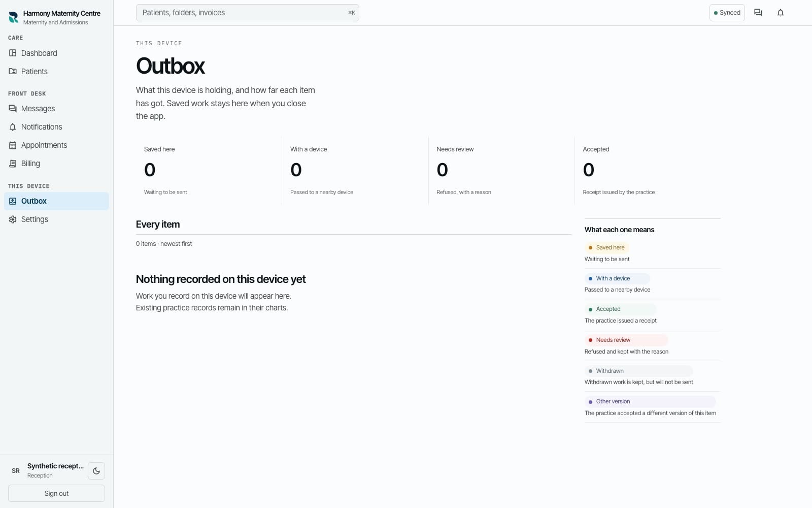The width and height of the screenshot is (812, 508).
Task: Click the 'Accepted' count card
Action: pos(648,171)
